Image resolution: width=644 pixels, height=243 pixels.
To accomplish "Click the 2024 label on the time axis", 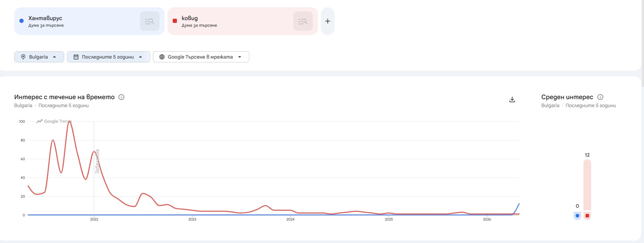I will [x=290, y=219].
